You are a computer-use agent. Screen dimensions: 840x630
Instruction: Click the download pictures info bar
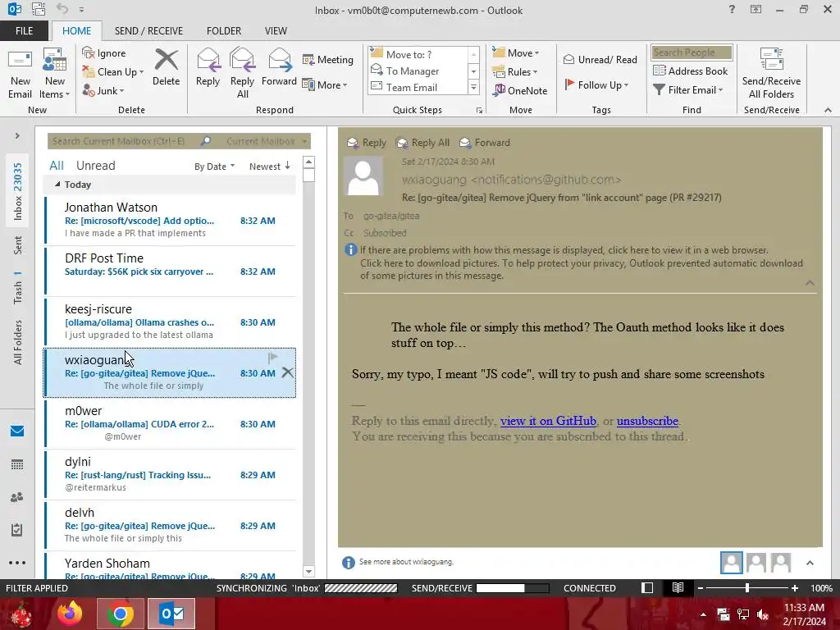[582, 269]
